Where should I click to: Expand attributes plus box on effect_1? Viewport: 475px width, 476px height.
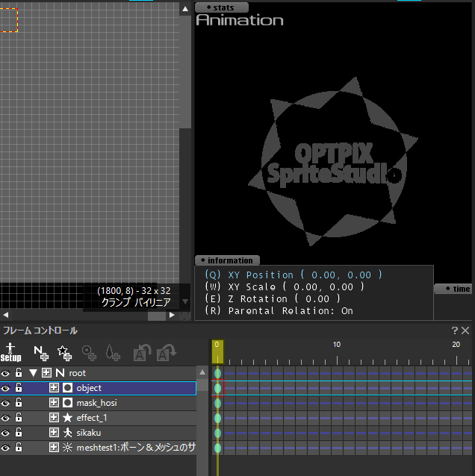click(54, 418)
